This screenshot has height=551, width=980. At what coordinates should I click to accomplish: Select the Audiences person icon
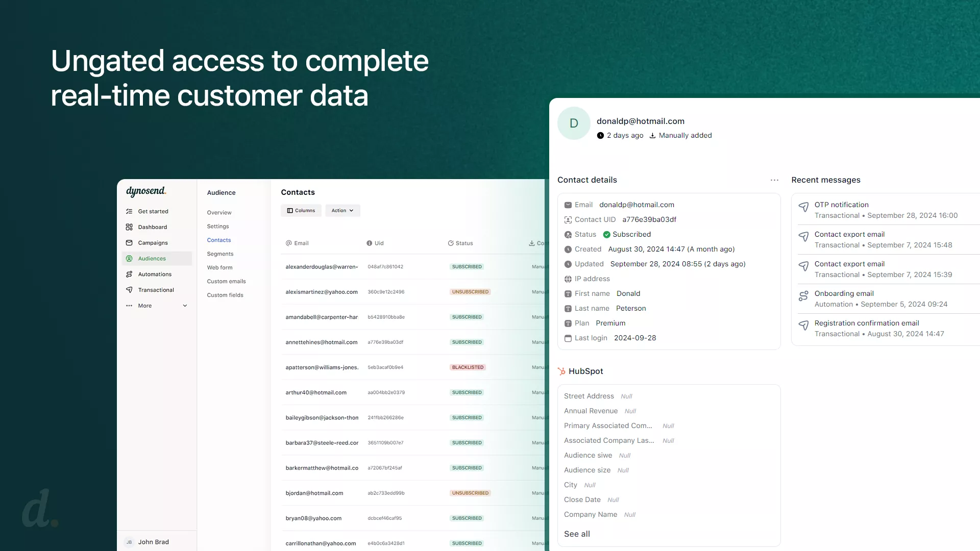point(129,259)
